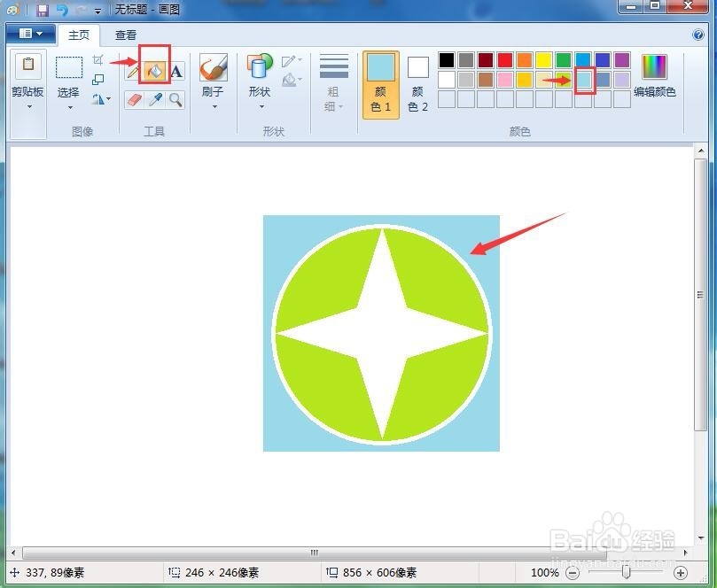Select the Color picker eyedropper tool

point(155,99)
